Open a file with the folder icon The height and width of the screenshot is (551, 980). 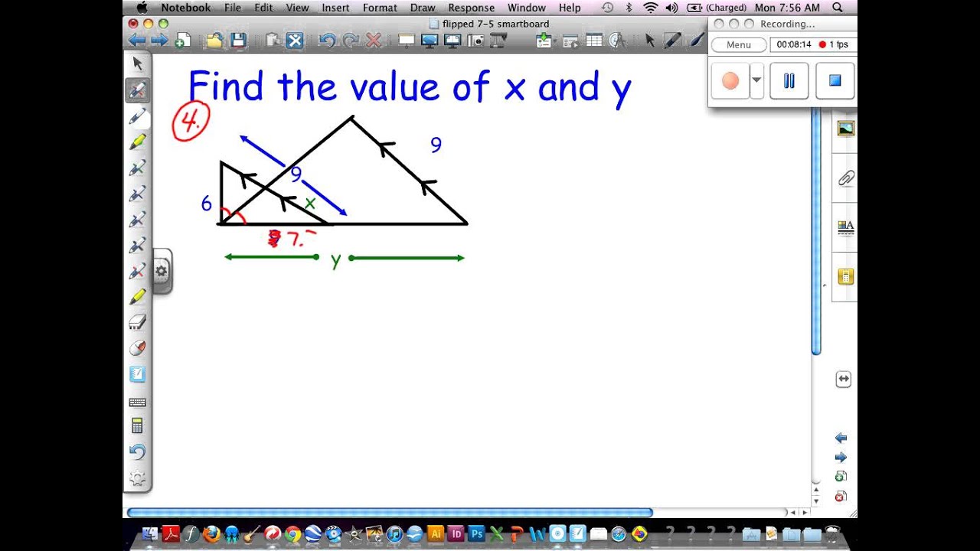[214, 41]
